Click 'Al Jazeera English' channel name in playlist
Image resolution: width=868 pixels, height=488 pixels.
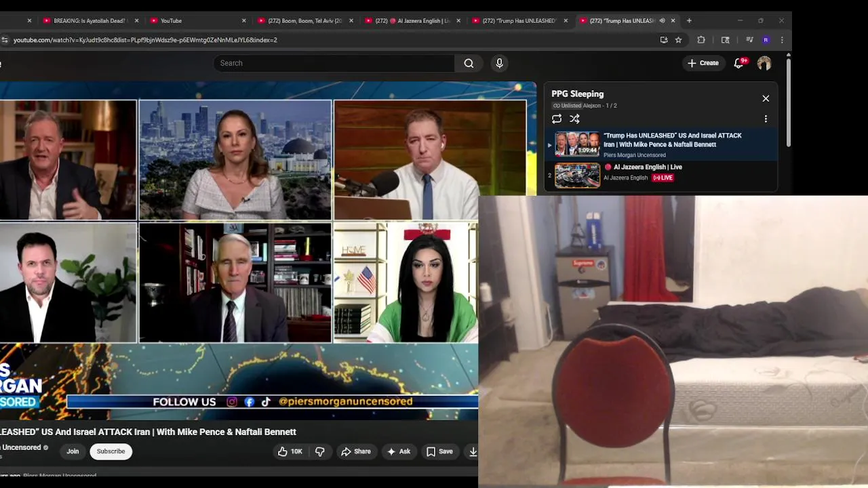tap(625, 178)
